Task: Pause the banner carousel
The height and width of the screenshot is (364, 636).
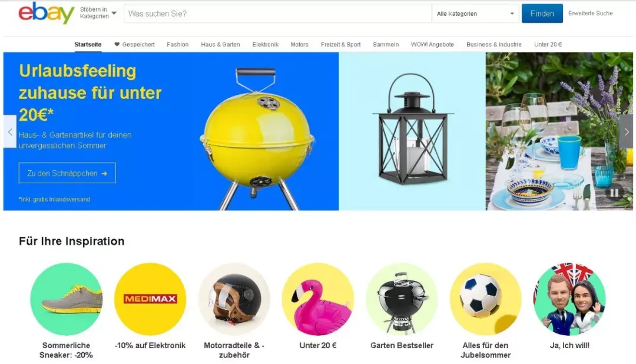Action: pos(614,193)
